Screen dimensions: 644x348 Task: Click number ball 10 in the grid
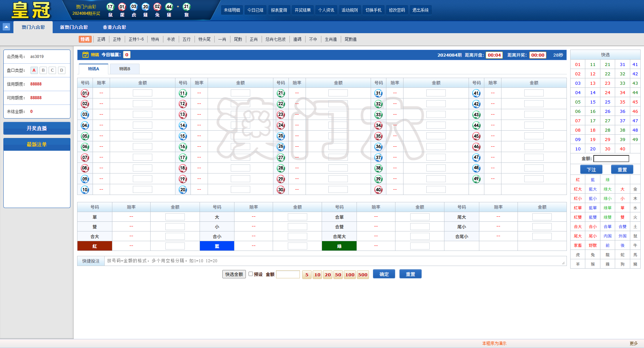point(85,189)
